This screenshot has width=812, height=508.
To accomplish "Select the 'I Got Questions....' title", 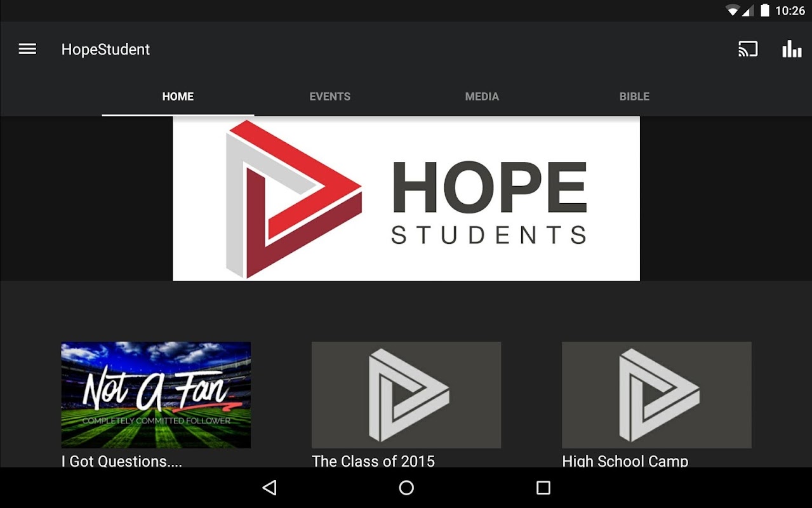I will pos(122,461).
